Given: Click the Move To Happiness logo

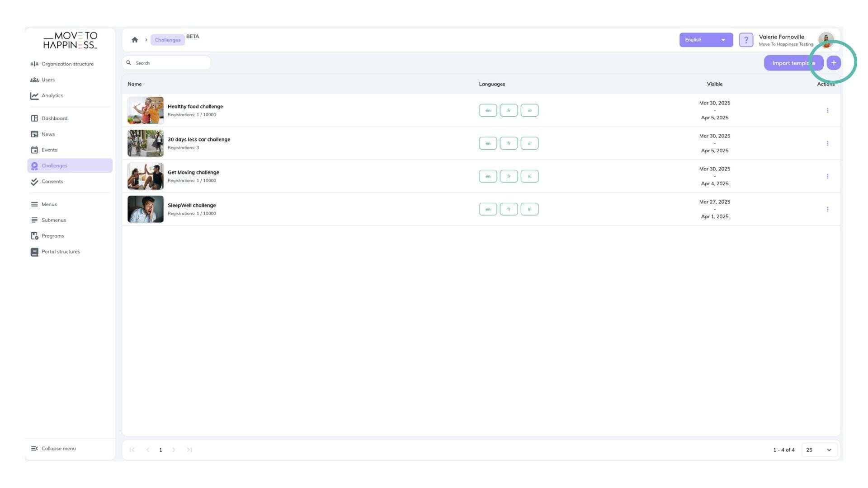Looking at the screenshot, I should (x=70, y=40).
